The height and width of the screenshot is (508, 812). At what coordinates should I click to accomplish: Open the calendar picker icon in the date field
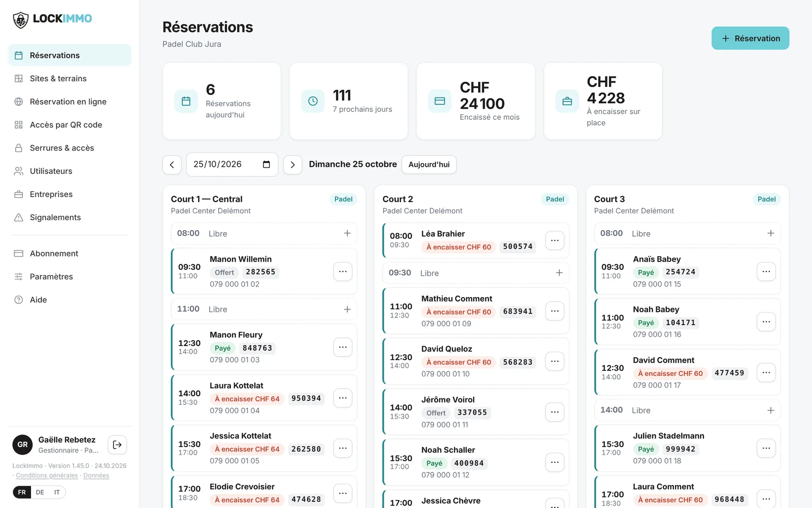tap(266, 165)
